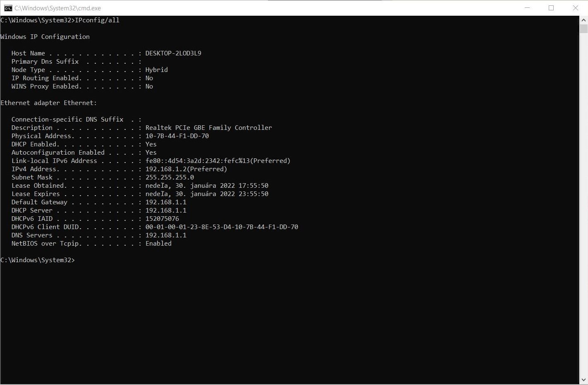Click the DHCPv6 Client DUID value
The image size is (588, 385).
pos(222,227)
